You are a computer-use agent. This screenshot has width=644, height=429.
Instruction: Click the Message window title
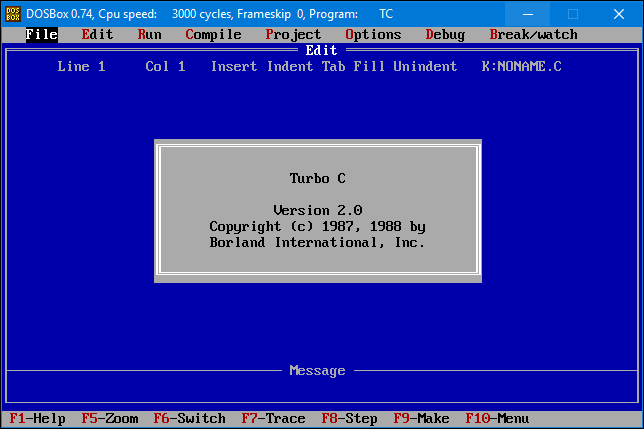coord(317,371)
